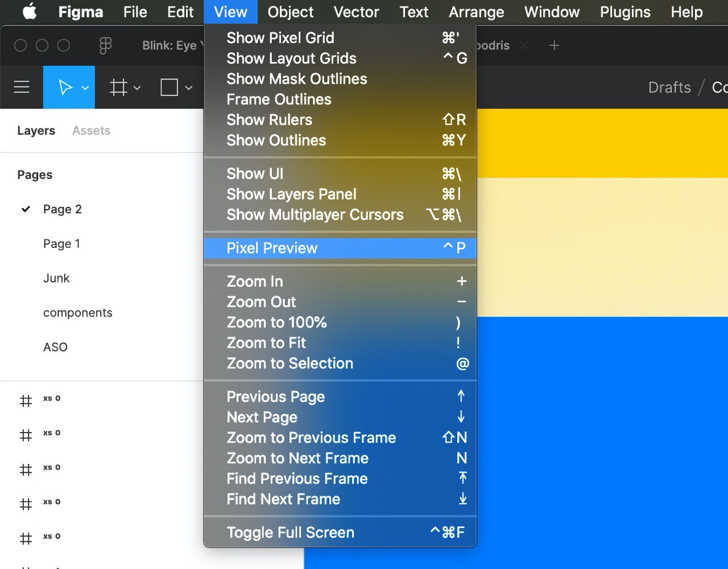Switch to the Layers tab
Screen dimensions: 728x569
(36, 131)
